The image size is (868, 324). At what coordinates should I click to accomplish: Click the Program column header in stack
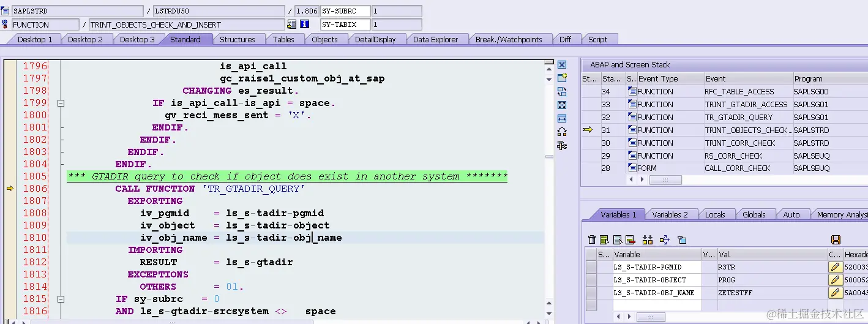pyautogui.click(x=829, y=78)
